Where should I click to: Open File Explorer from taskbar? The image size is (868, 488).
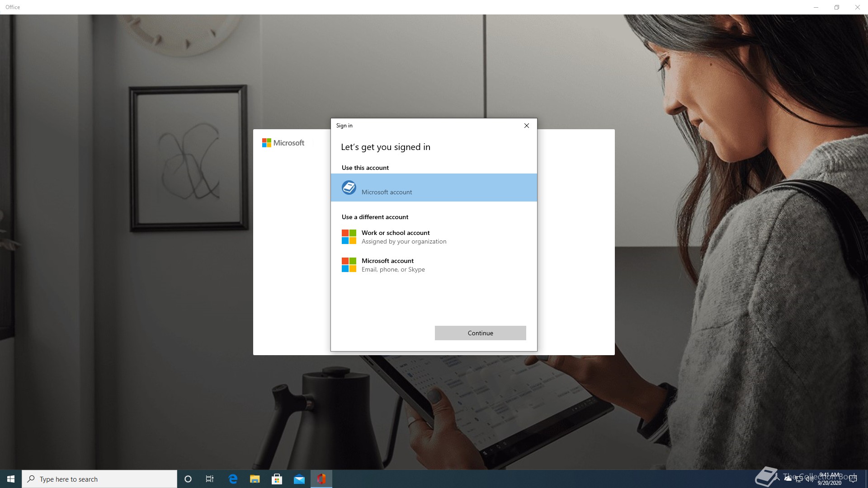pos(255,479)
